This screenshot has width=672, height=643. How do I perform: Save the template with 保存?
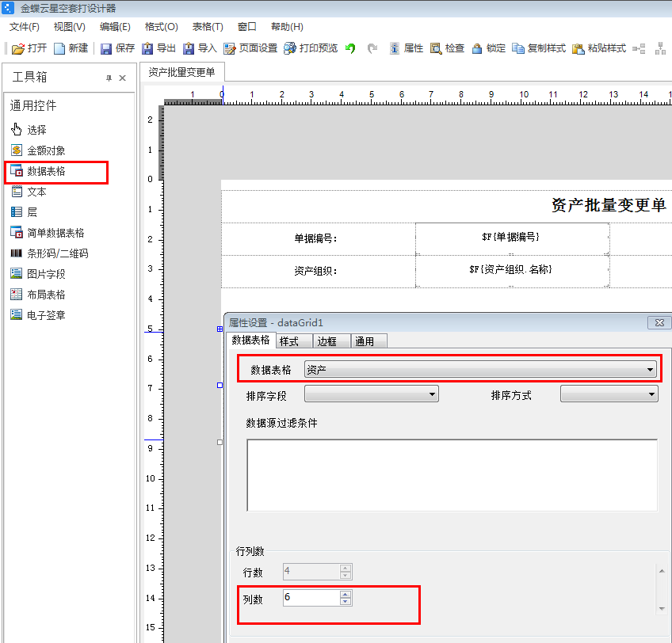(x=116, y=48)
